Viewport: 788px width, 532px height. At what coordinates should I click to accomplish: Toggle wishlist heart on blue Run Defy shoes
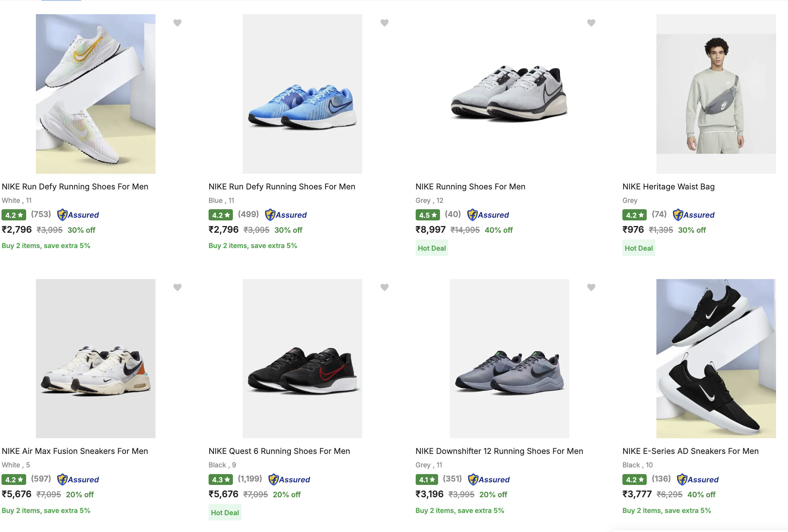[x=384, y=23]
